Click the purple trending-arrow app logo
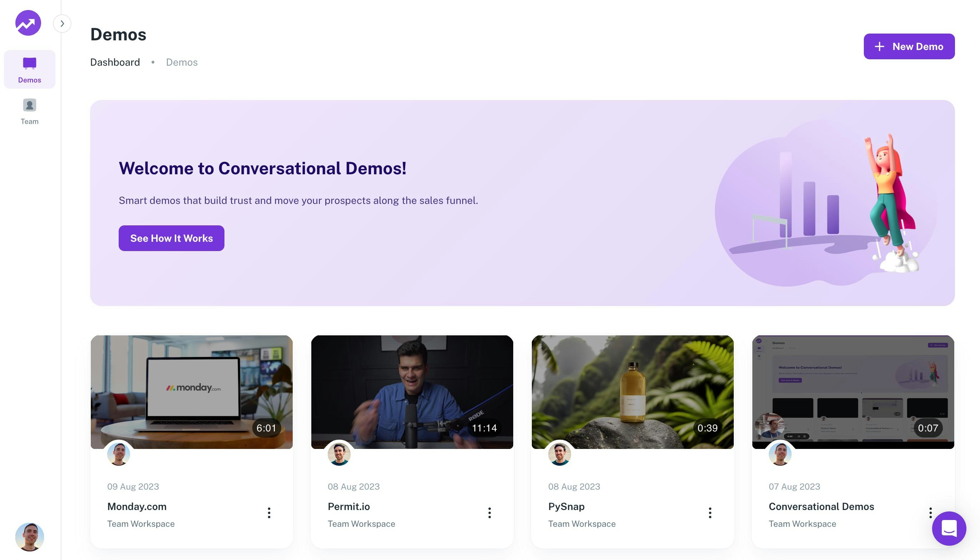 28,23
